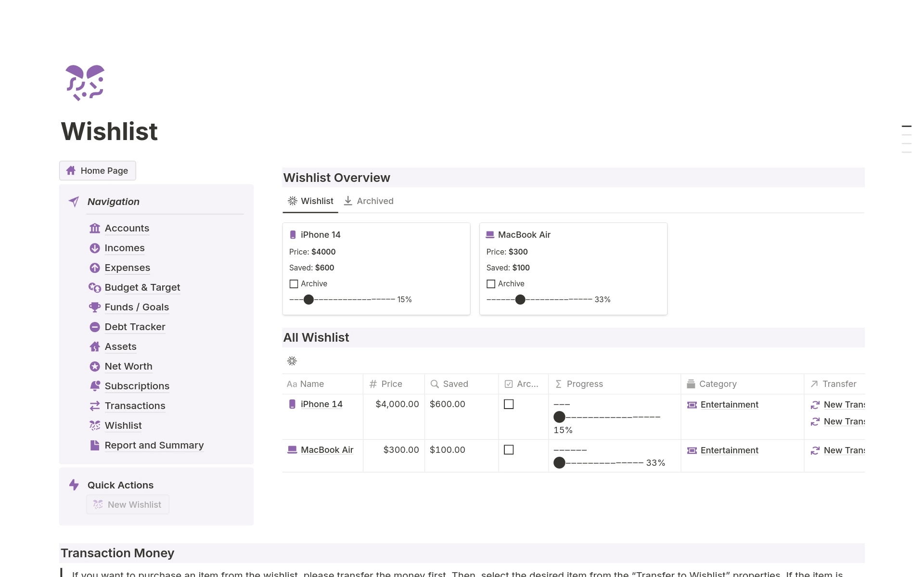Click the Expenses up-arrow icon
924x577 pixels.
[95, 268]
